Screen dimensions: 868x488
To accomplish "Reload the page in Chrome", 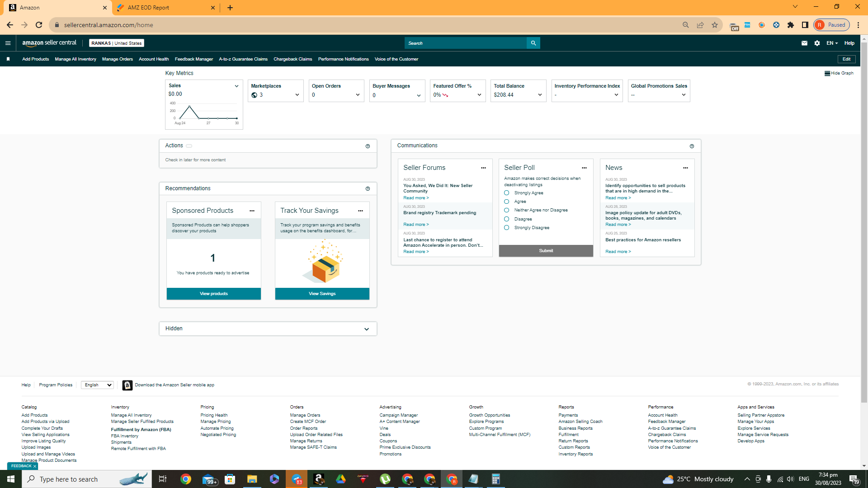I will [x=39, y=25].
